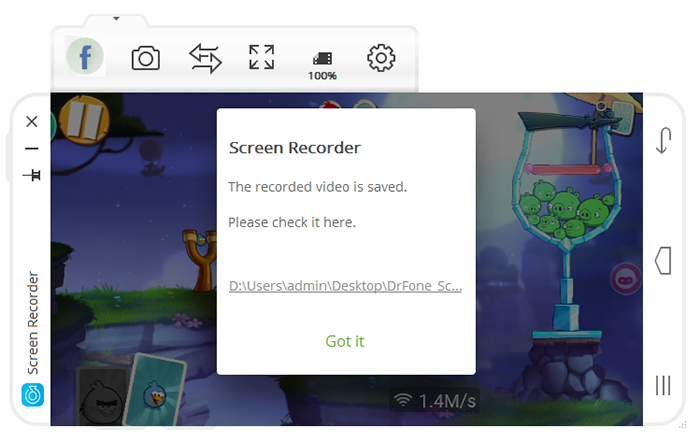Open settings with the gear icon

point(381,58)
